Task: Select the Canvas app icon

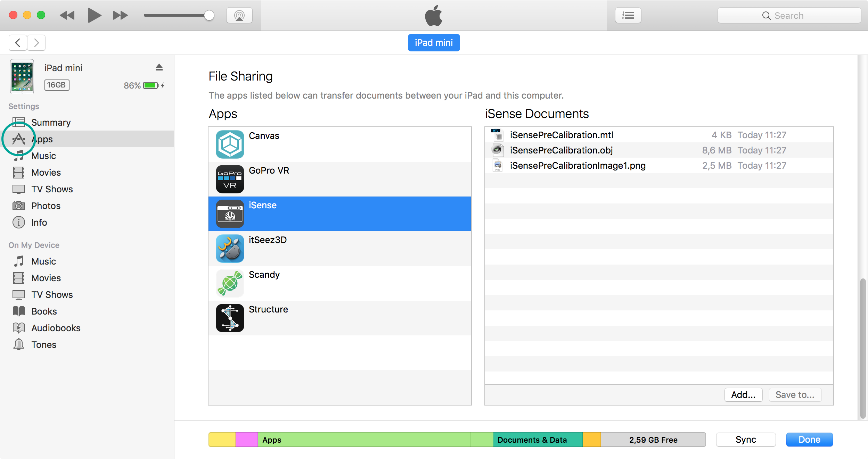Action: pos(230,144)
